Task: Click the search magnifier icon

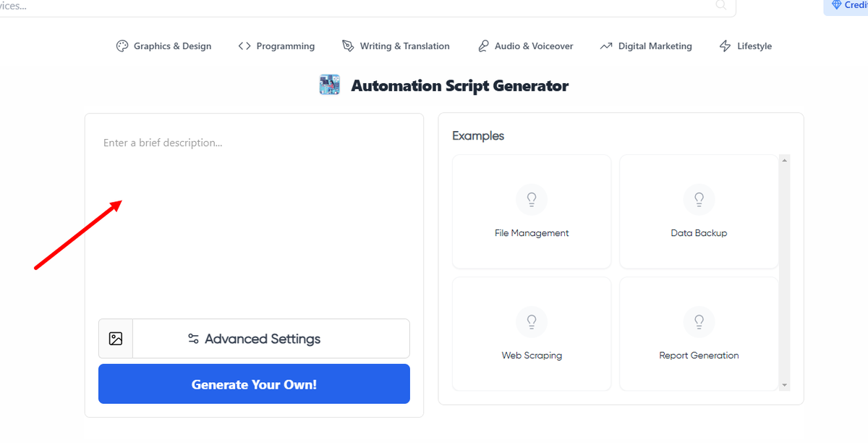Action: pos(721,6)
